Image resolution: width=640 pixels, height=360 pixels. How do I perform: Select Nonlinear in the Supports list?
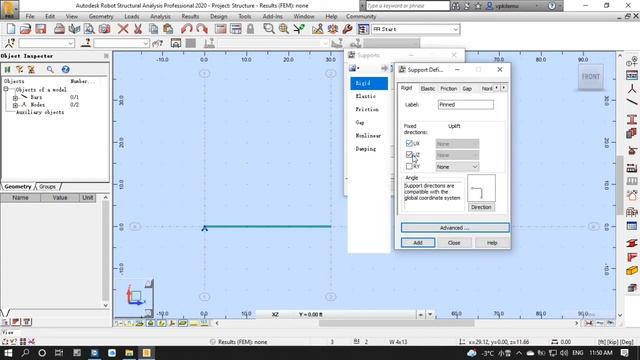(x=368, y=136)
